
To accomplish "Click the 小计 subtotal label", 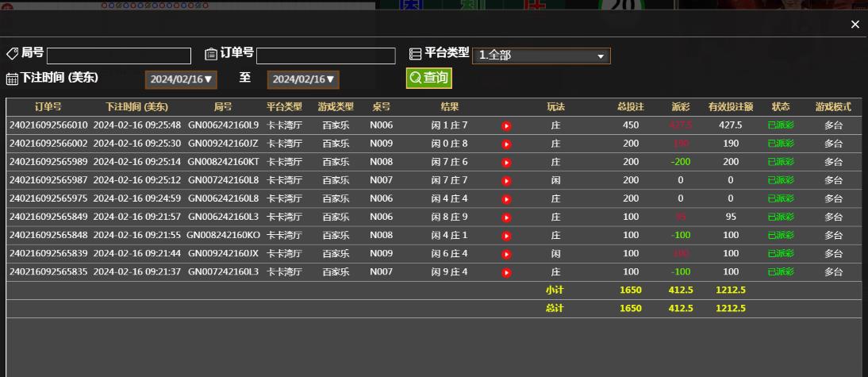I will coord(554,290).
